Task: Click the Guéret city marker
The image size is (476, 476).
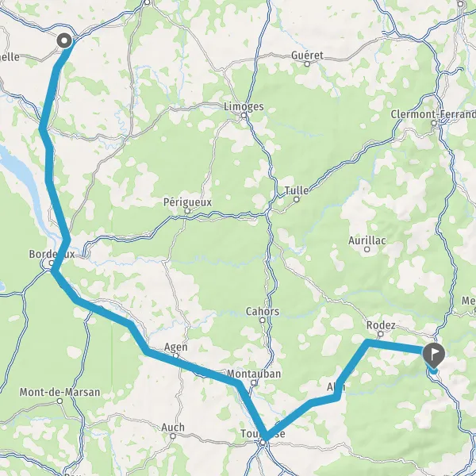Action: point(307,64)
